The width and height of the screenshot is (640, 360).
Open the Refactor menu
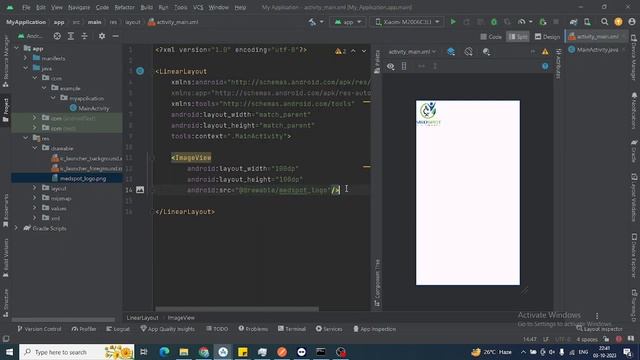coord(124,7)
